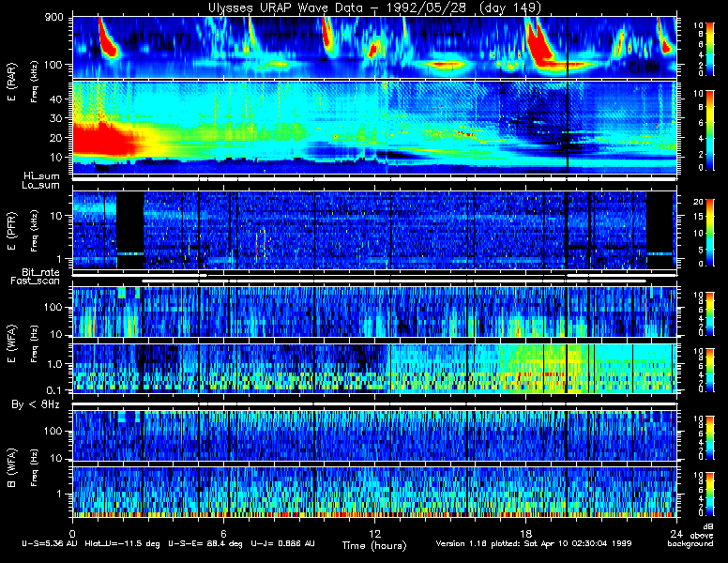Screen dimensions: 728x563
Task: Click the color bar beside E (WFA) 10-100 Hz panel
Action: (x=709, y=313)
